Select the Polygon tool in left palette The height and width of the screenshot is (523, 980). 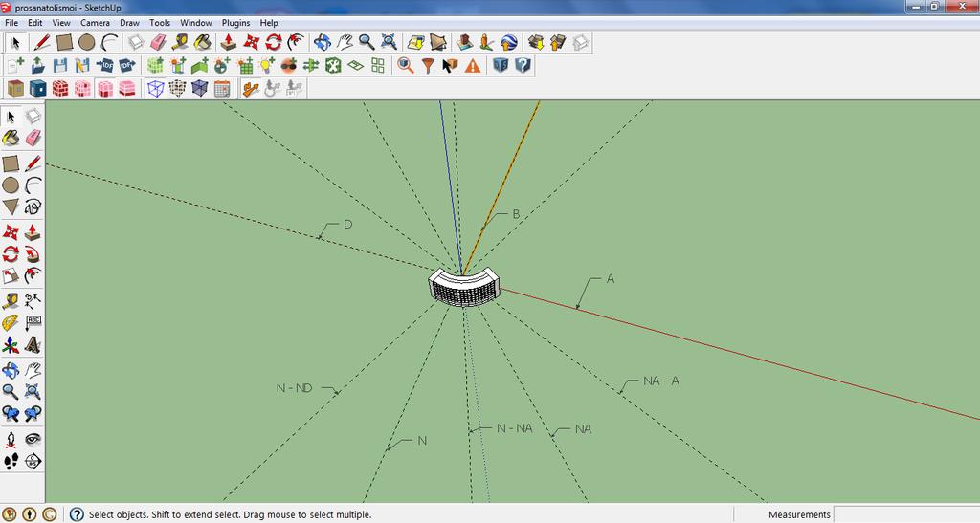[11, 207]
